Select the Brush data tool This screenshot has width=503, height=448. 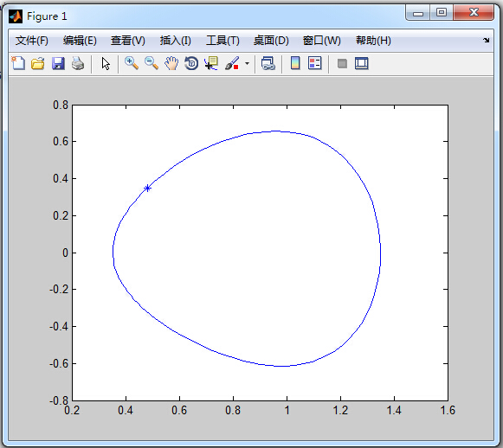232,63
